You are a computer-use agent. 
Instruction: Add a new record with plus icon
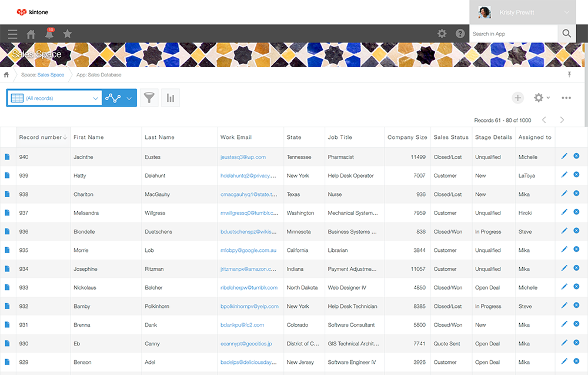[x=517, y=98]
